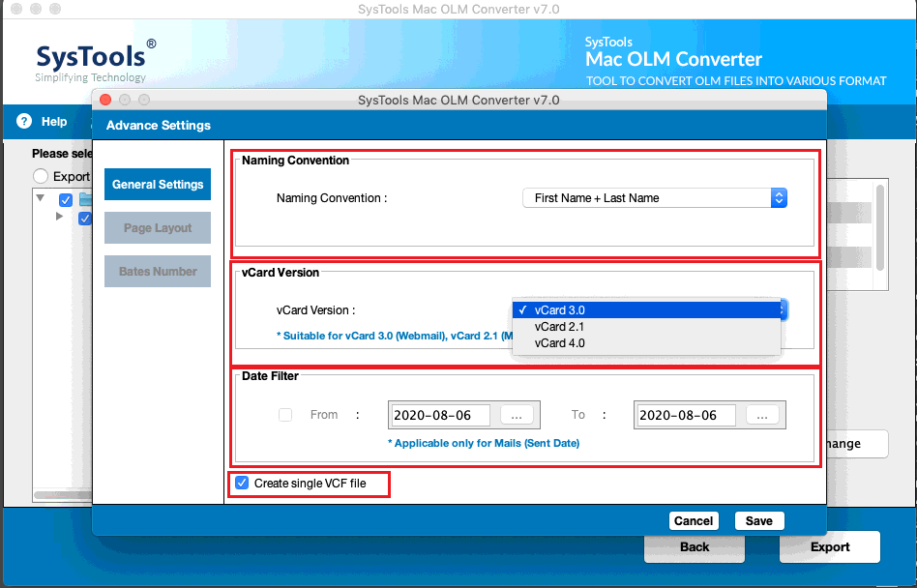Click the Change button in the main window
917x588 pixels.
[x=856, y=444]
